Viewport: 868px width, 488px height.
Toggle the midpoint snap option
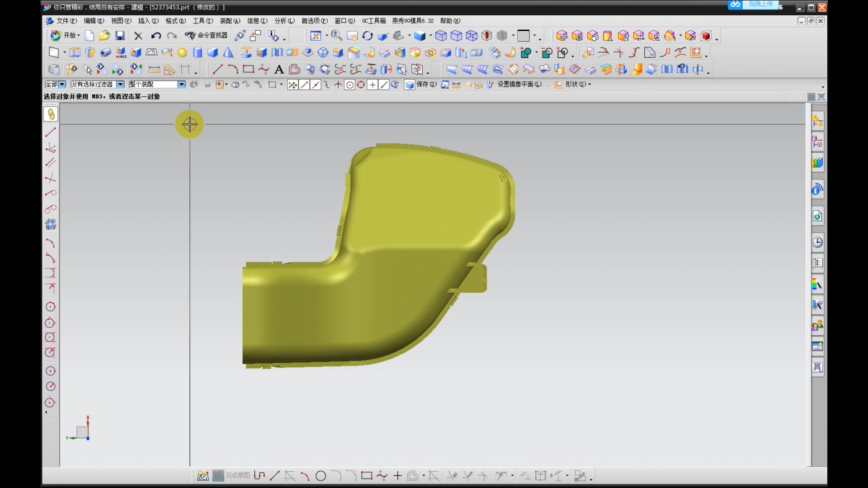[316, 84]
